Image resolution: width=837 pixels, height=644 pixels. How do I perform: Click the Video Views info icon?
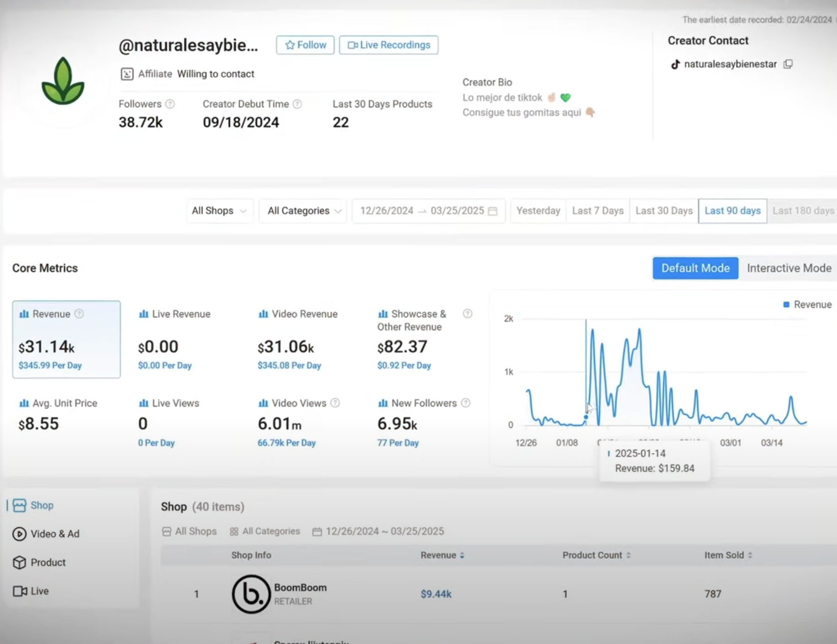click(x=335, y=403)
